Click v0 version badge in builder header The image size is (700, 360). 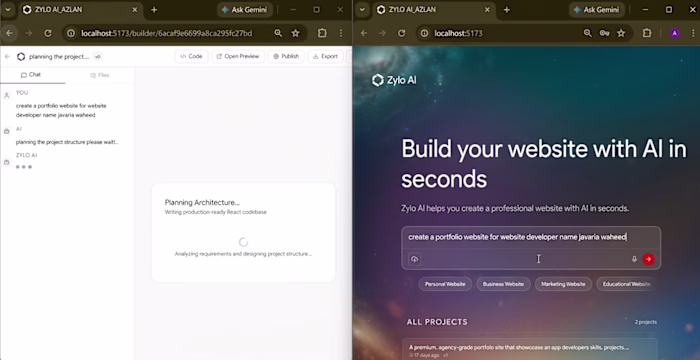97,57
